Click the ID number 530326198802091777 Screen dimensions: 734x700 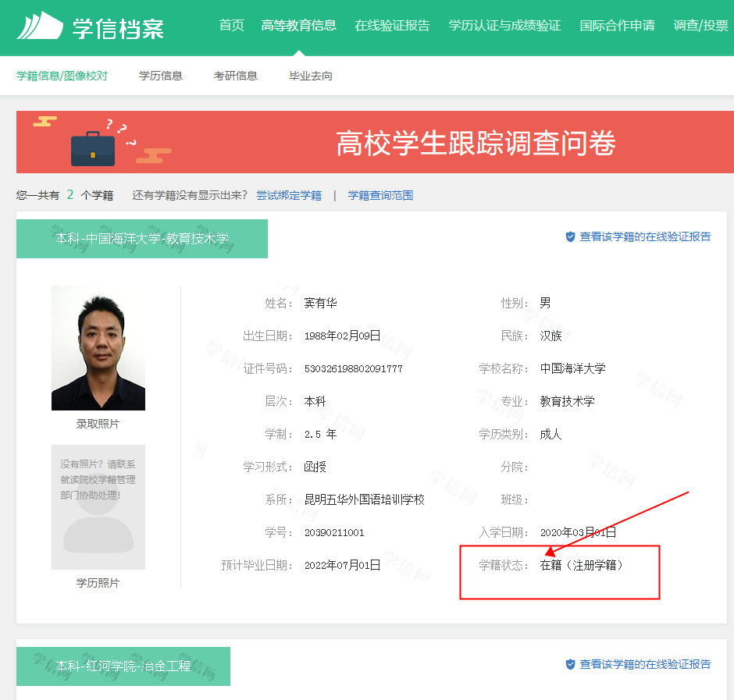pos(354,368)
